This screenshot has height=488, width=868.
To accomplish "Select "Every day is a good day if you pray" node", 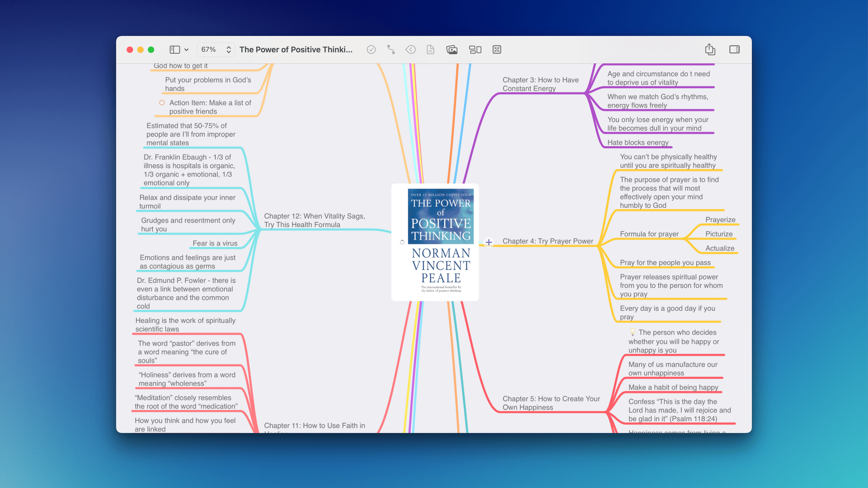I will (667, 313).
